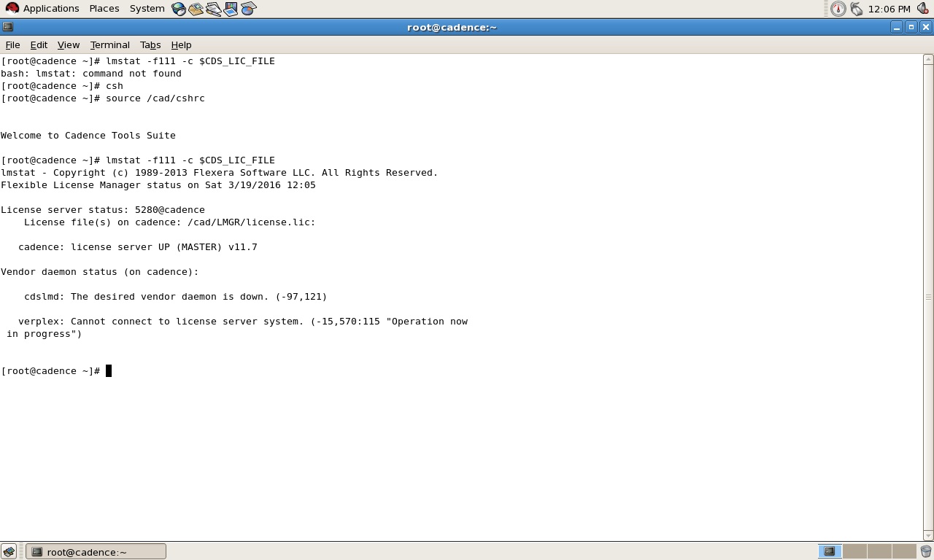Screen dimensions: 934x560
Task: Open the Terminal menu in menu bar
Action: [x=109, y=44]
